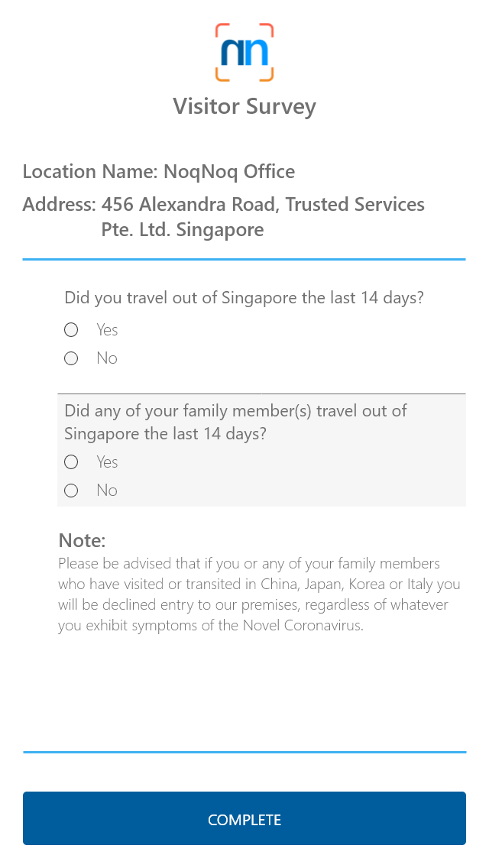
Task: Choose Yes radio circle for family members' travel
Action: click(71, 462)
